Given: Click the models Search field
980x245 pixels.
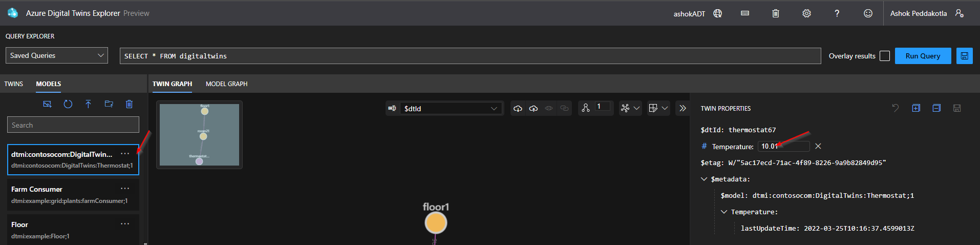Looking at the screenshot, I should [x=73, y=125].
